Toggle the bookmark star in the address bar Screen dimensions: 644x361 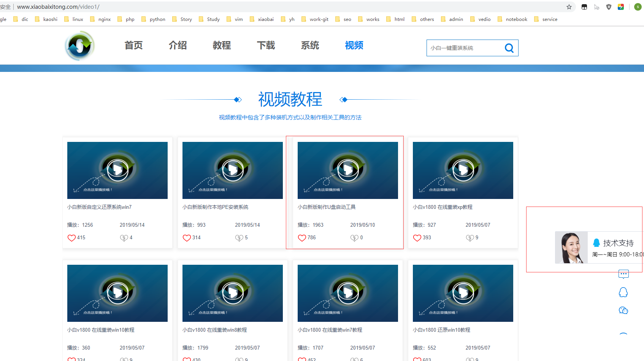click(569, 6)
